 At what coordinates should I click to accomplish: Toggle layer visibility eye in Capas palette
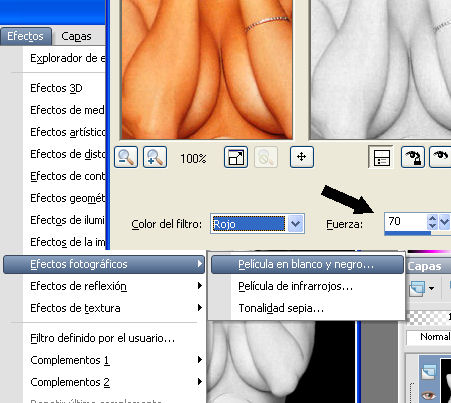point(429,395)
